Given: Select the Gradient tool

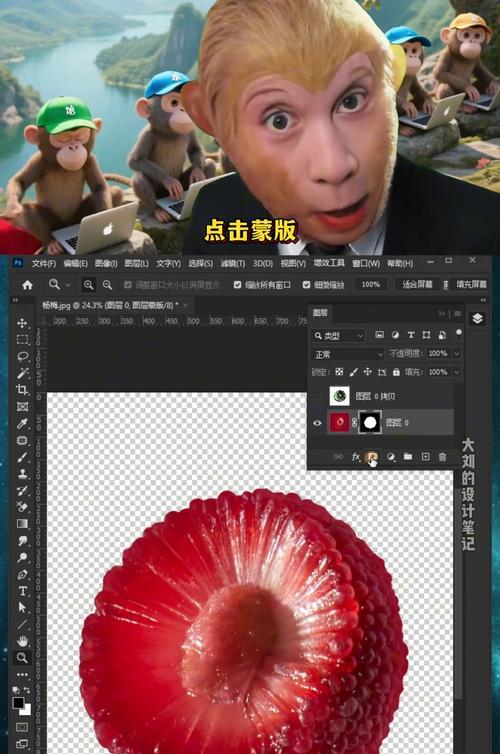Looking at the screenshot, I should 22,523.
